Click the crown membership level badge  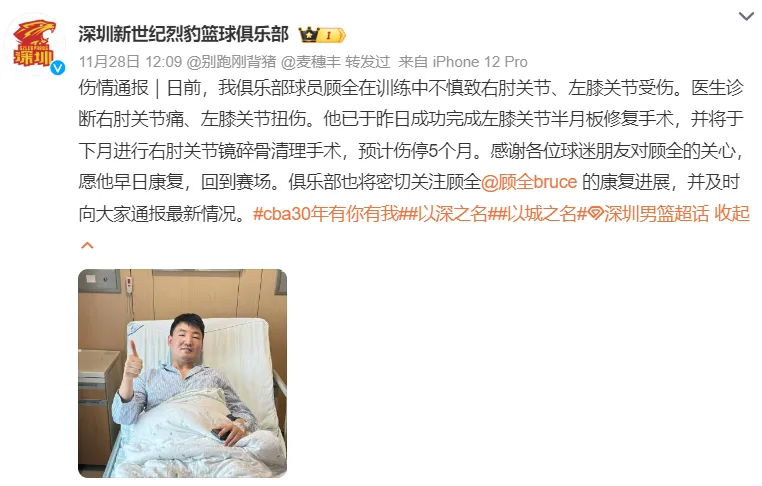pyautogui.click(x=322, y=35)
